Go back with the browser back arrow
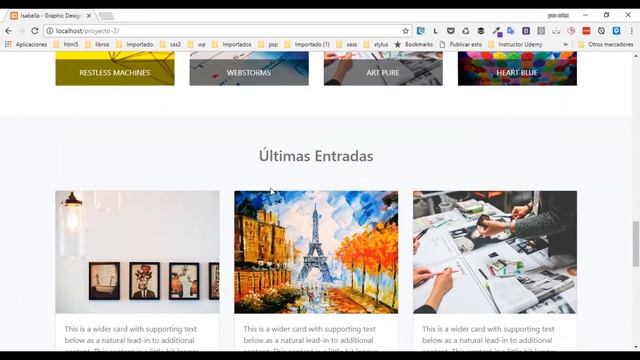This screenshot has height=360, width=640. pyautogui.click(x=8, y=31)
